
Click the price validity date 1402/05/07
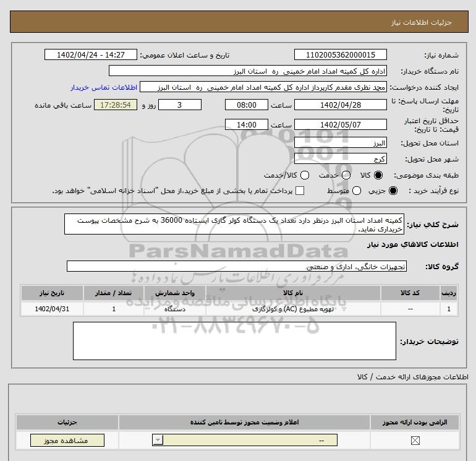(x=340, y=124)
